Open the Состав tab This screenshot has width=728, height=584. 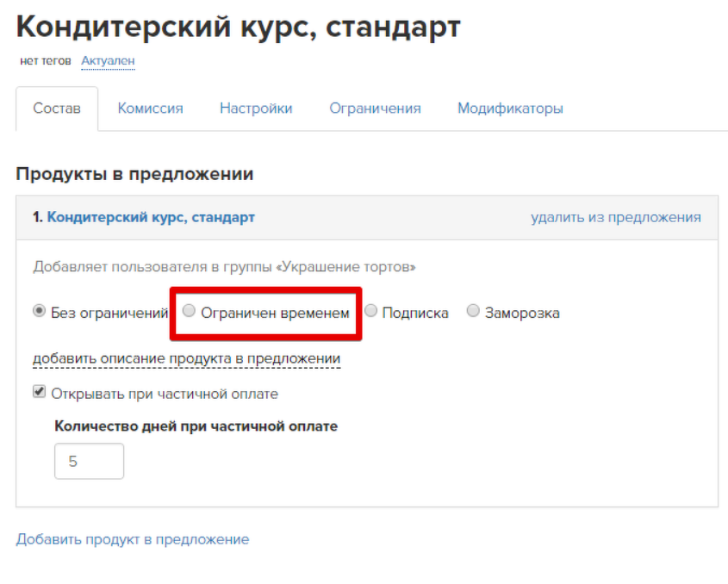coord(57,109)
